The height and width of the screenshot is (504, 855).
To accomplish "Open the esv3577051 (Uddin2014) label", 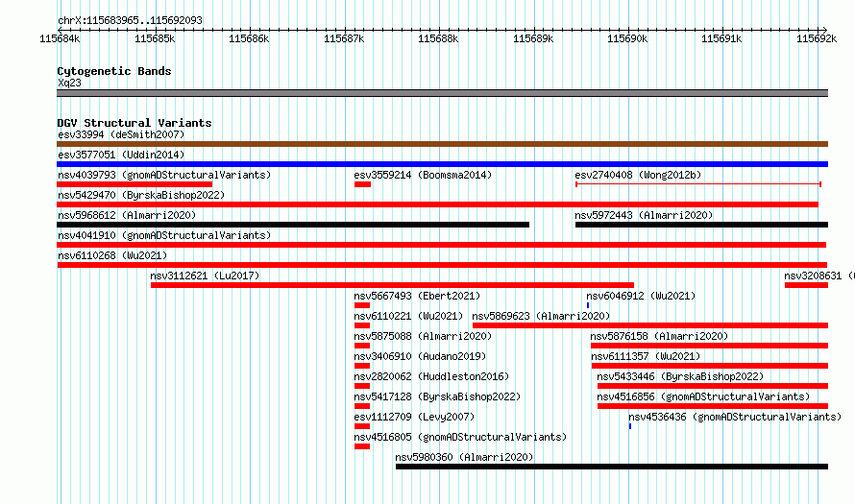I will (121, 155).
